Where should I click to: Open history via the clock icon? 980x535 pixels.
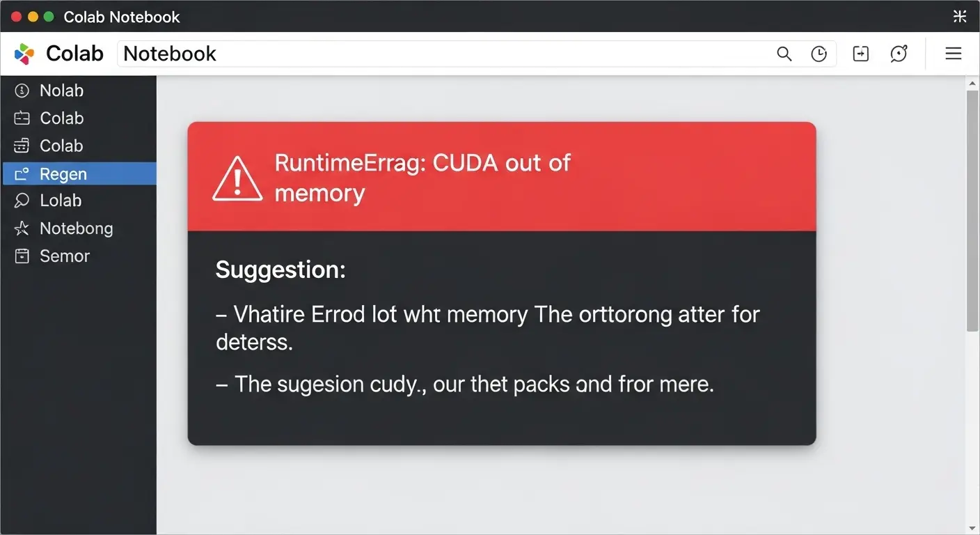click(819, 54)
